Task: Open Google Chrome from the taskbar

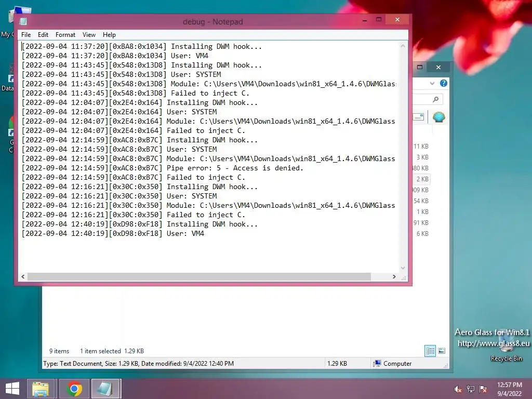Action: (74, 389)
